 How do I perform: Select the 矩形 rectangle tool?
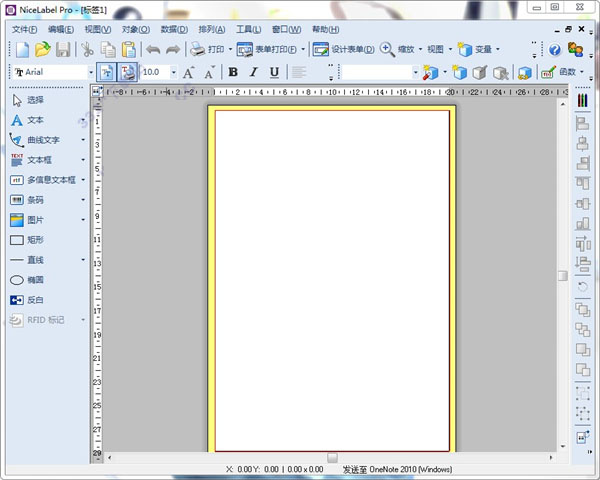click(x=35, y=240)
